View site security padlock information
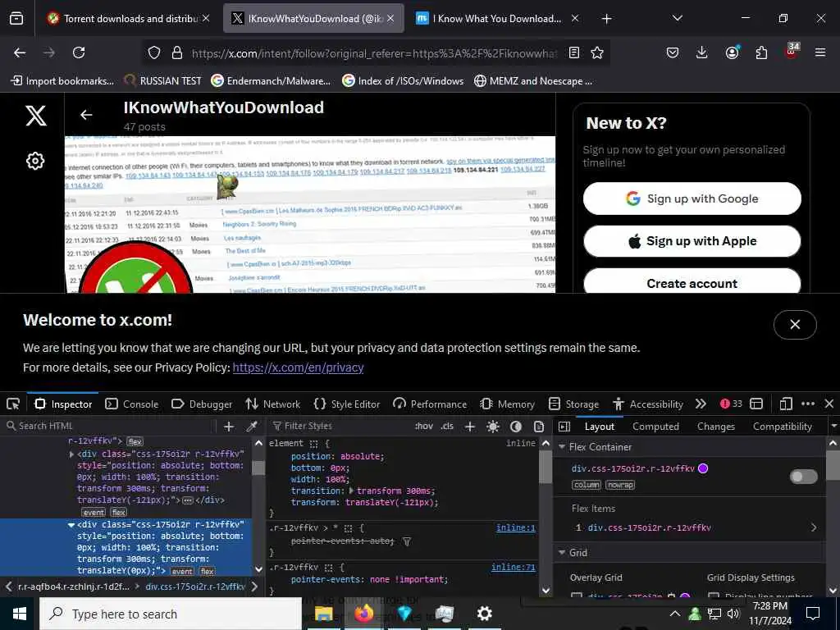The height and width of the screenshot is (630, 840). [177, 52]
